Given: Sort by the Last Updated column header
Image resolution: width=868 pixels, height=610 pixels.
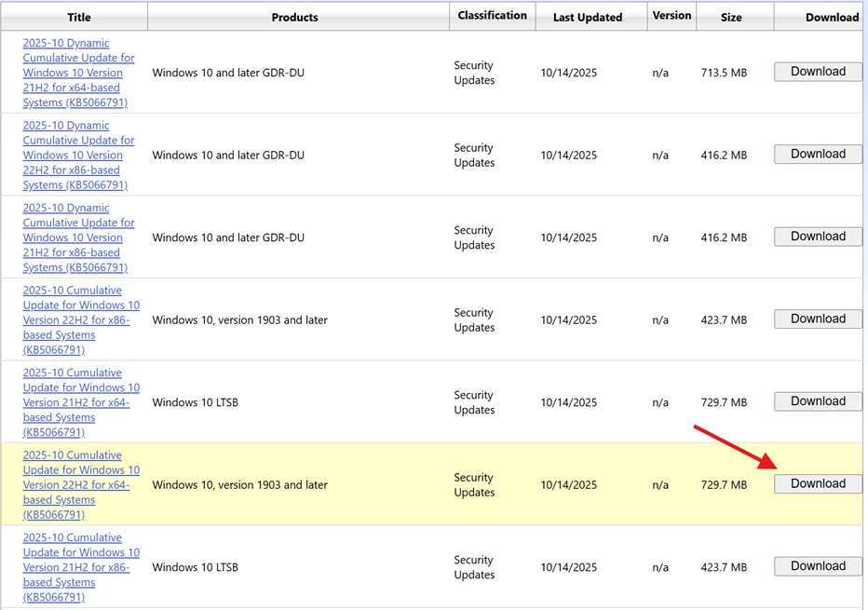Looking at the screenshot, I should 587,17.
